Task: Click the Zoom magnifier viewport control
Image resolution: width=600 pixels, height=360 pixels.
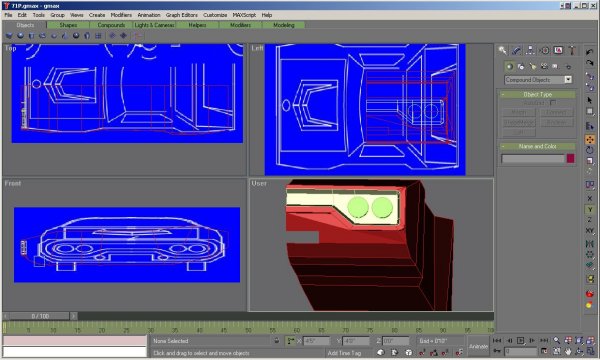Action: pos(557,340)
